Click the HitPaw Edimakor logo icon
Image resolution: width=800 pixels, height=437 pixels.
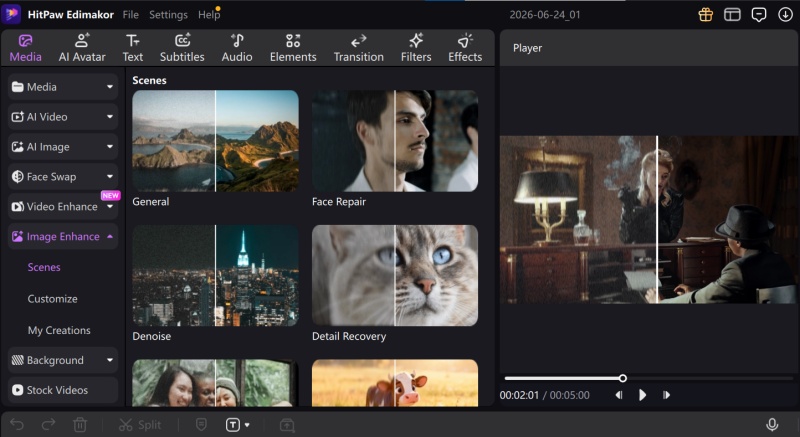tap(11, 14)
